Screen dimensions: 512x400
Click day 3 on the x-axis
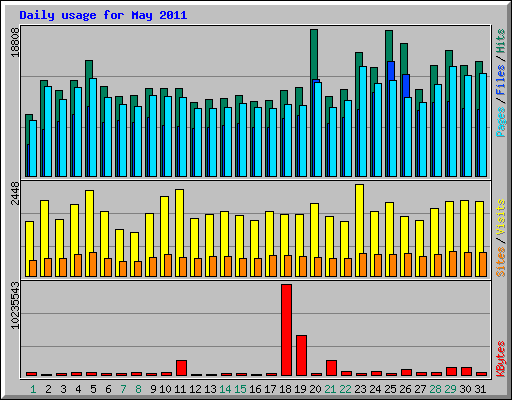point(63,389)
